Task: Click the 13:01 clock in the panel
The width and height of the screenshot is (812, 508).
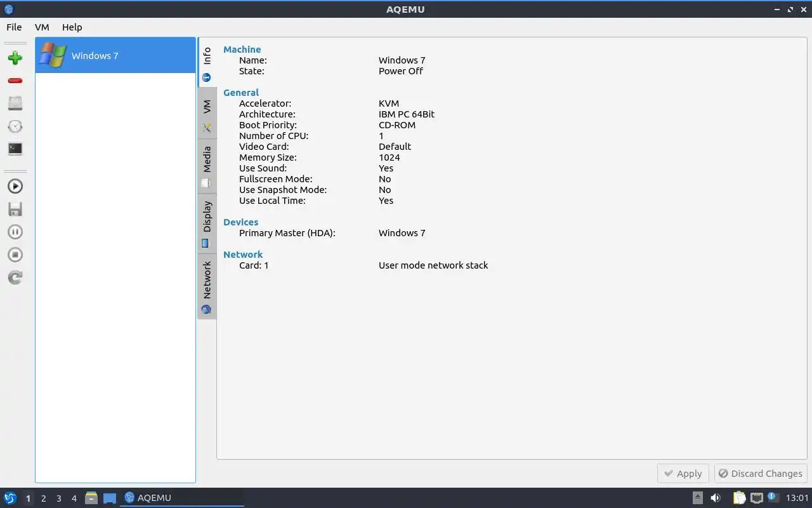Action: 797,498
